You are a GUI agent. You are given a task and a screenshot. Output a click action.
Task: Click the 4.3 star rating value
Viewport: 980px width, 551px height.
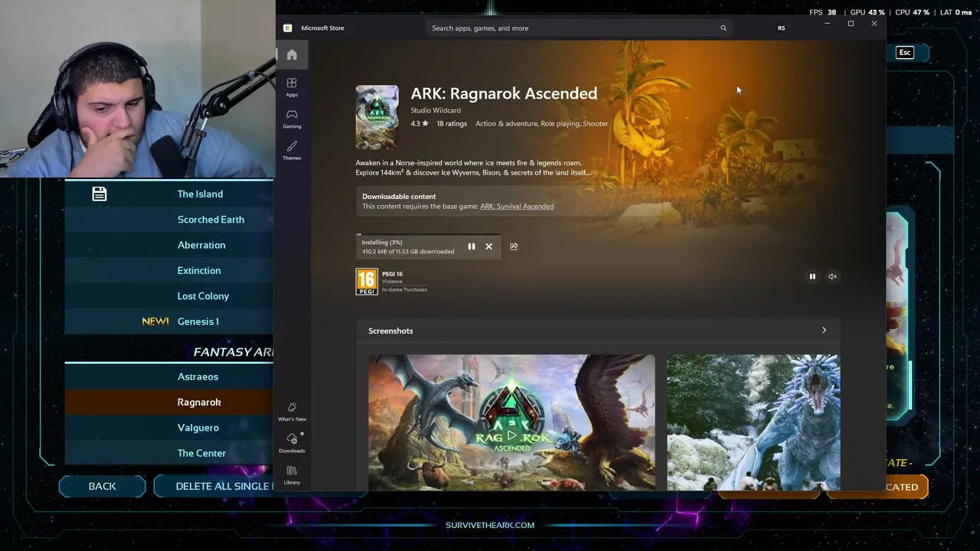point(420,124)
